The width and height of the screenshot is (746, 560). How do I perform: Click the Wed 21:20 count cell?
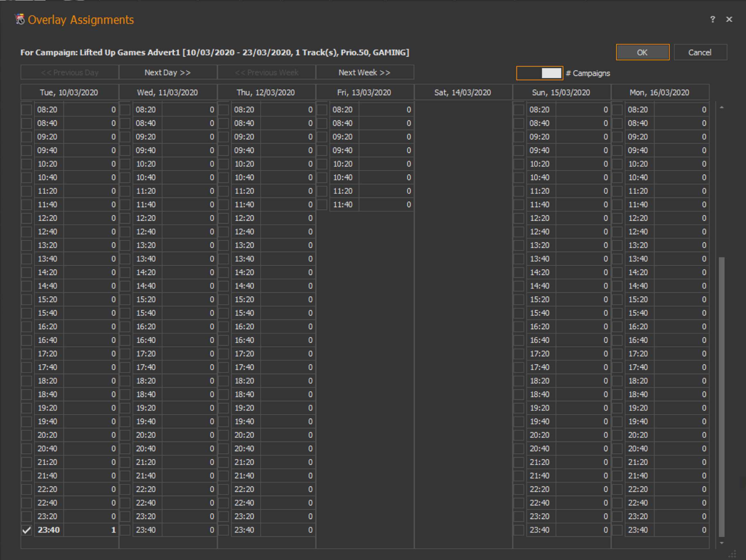point(189,462)
